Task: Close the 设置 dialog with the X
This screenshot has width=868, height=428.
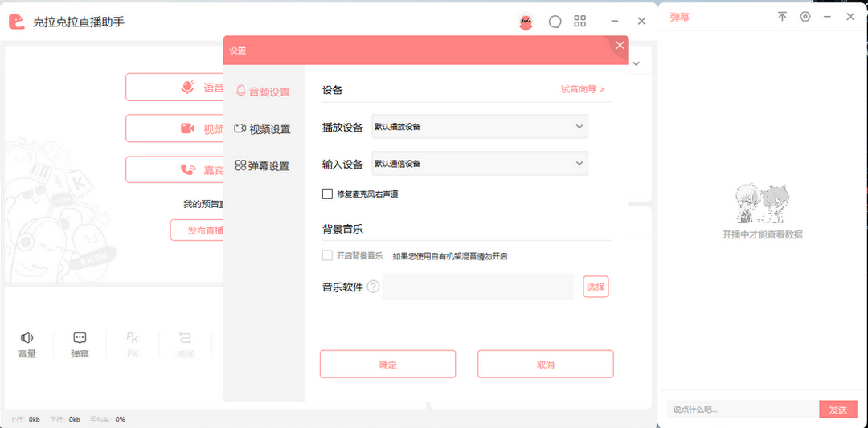Action: [620, 46]
